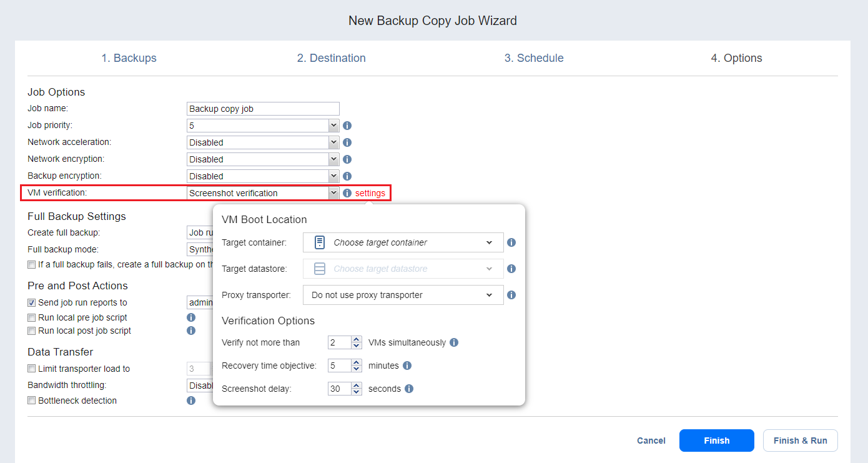Click info icon next to Job priority
Screen dimensions: 868x463
pyautogui.click(x=347, y=126)
